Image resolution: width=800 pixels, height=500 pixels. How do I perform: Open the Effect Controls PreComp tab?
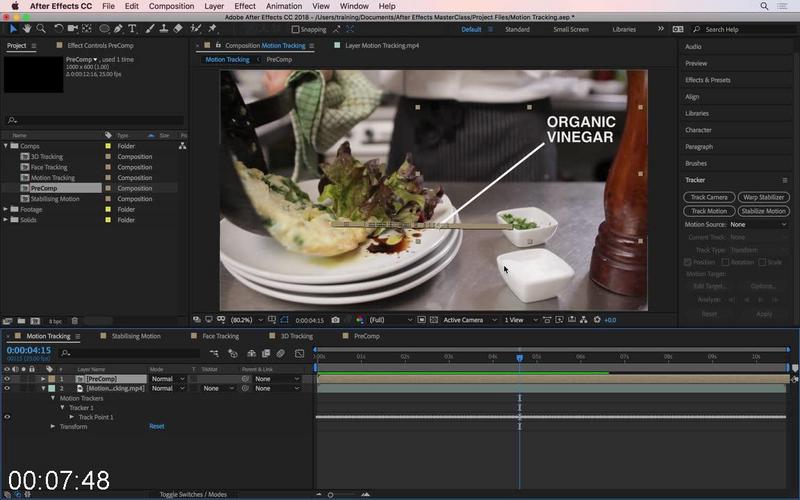point(100,45)
